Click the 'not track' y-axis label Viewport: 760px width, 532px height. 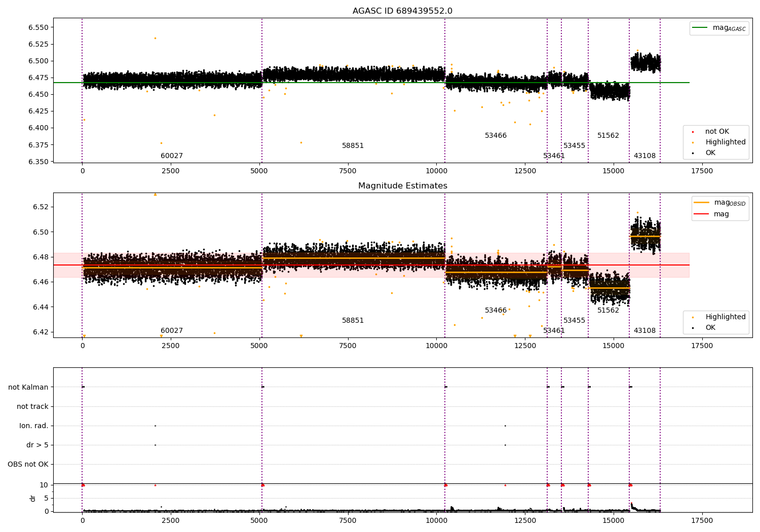coord(32,407)
